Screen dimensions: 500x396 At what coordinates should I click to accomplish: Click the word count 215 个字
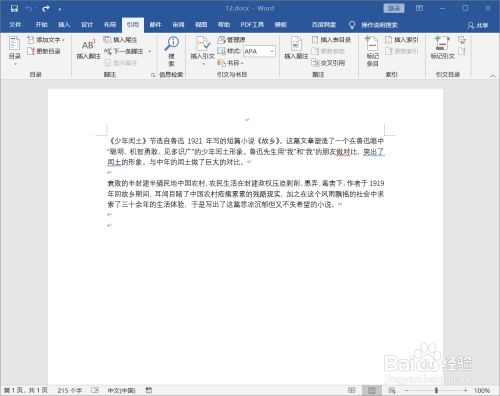69,390
